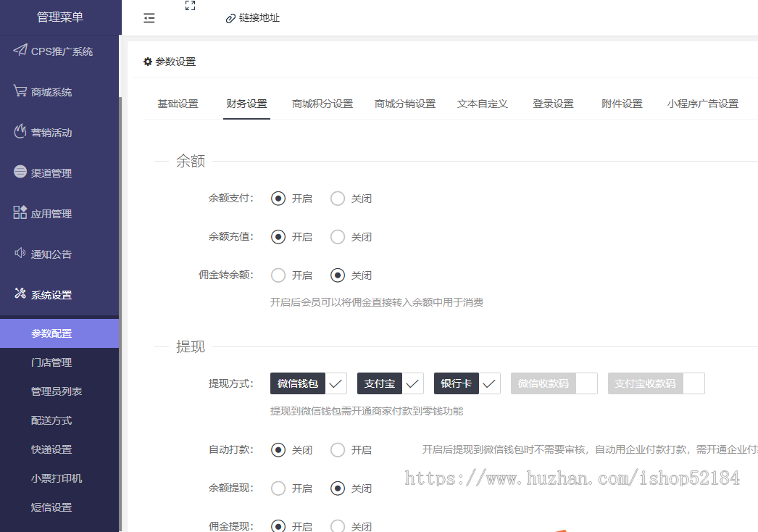The height and width of the screenshot is (532, 758).
Task: Expand 营销活动 menu
Action: 59,132
